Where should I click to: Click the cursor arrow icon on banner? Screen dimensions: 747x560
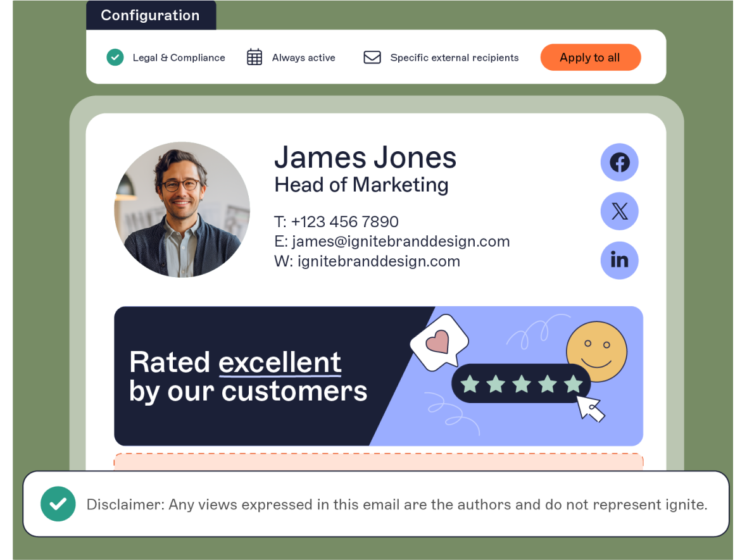pos(591,409)
